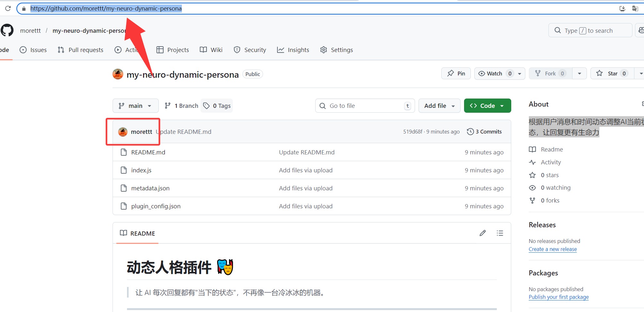
Task: Expand the Add file dropdown
Action: (x=439, y=106)
